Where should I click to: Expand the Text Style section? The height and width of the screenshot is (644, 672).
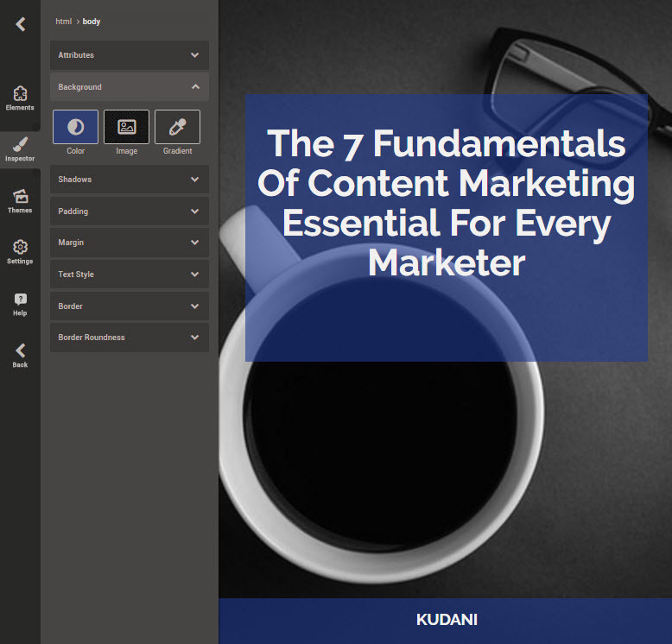(x=130, y=274)
